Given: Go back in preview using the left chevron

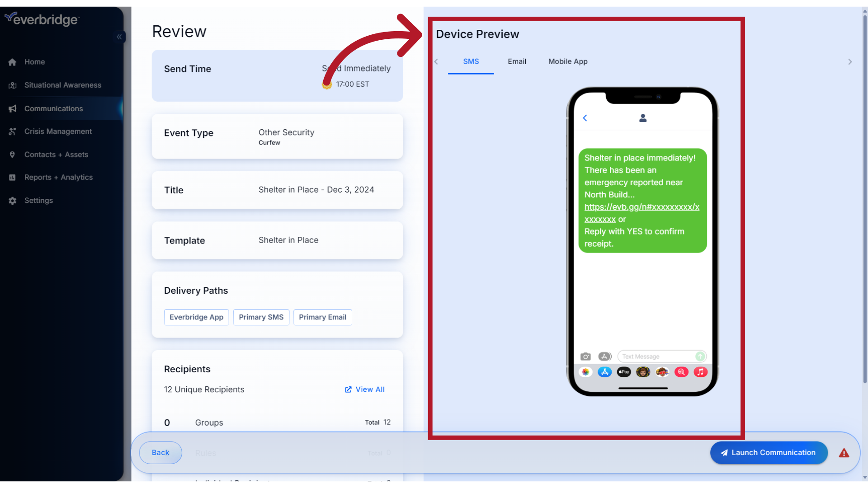Looking at the screenshot, I should pos(436,62).
